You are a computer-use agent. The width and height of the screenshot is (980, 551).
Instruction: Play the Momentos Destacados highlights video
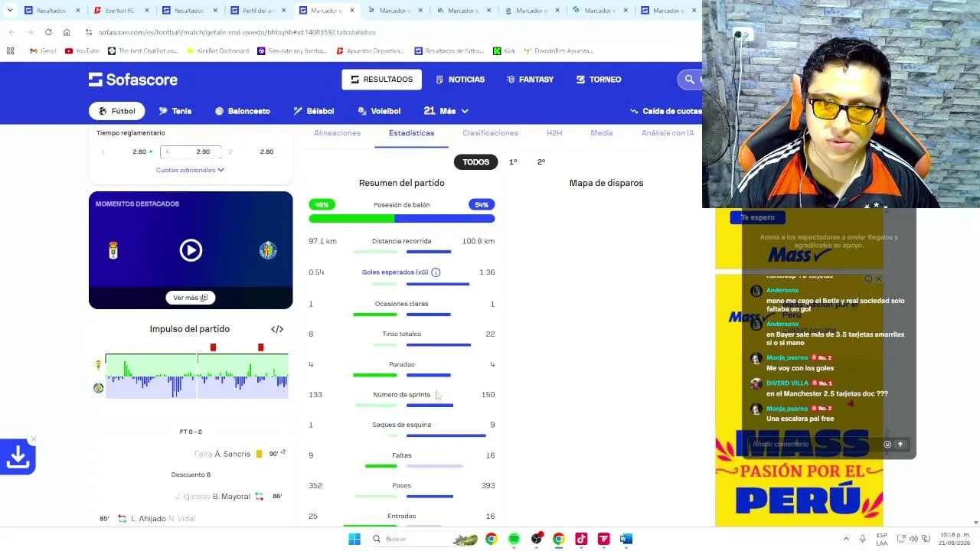[x=191, y=250]
